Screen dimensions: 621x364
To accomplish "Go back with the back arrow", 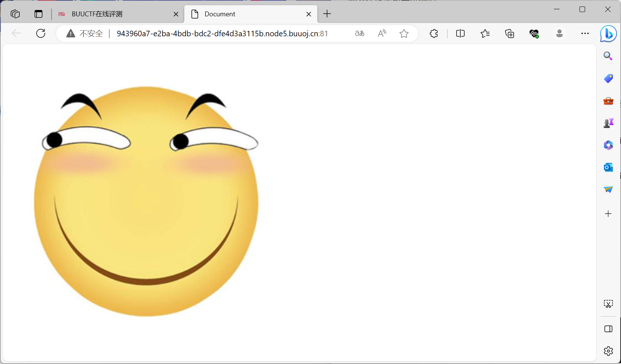I will (16, 33).
